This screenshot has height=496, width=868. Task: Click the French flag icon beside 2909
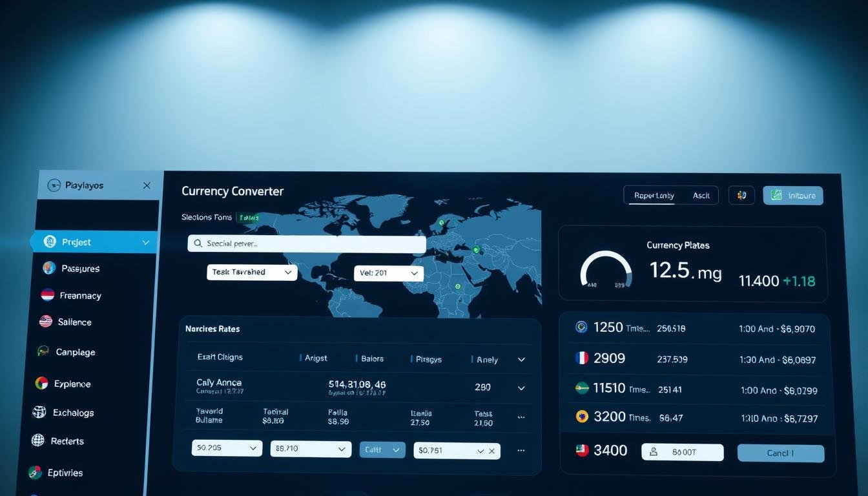pos(582,358)
